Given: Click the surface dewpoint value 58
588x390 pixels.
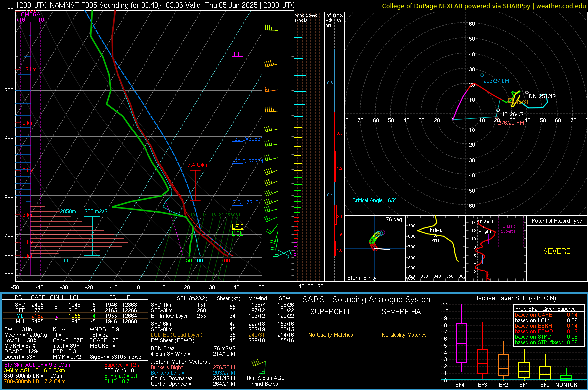Looking at the screenshot, I should tap(189, 260).
